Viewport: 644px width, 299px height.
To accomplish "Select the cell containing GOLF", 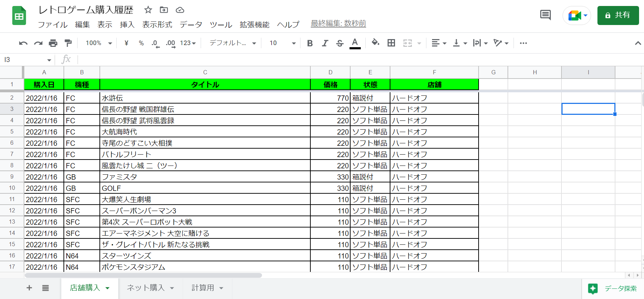I will (x=205, y=188).
